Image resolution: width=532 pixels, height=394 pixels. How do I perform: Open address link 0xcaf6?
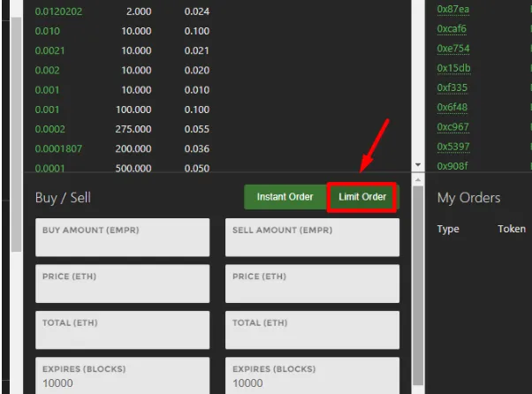452,29
